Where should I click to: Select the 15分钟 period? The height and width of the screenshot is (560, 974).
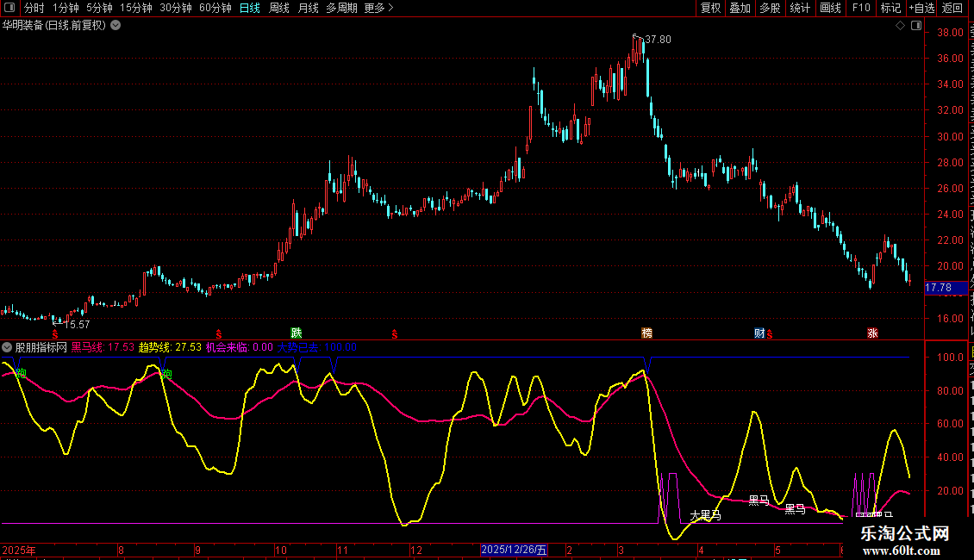pyautogui.click(x=135, y=8)
